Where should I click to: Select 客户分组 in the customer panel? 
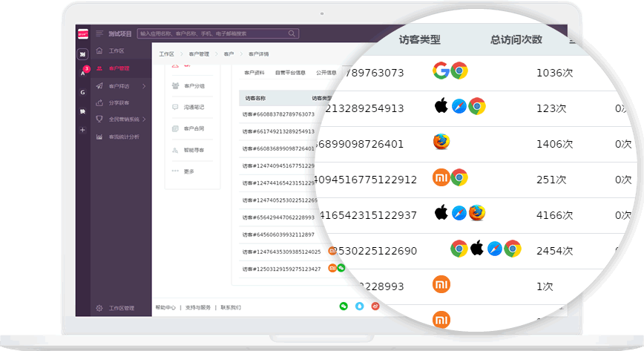click(194, 85)
